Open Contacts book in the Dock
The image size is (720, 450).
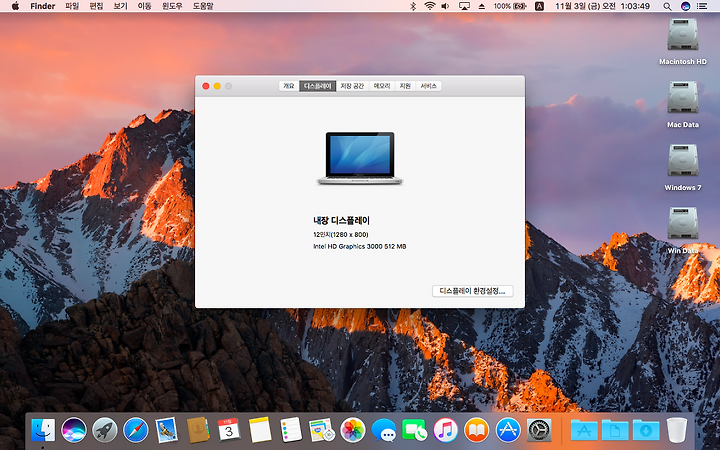198,430
